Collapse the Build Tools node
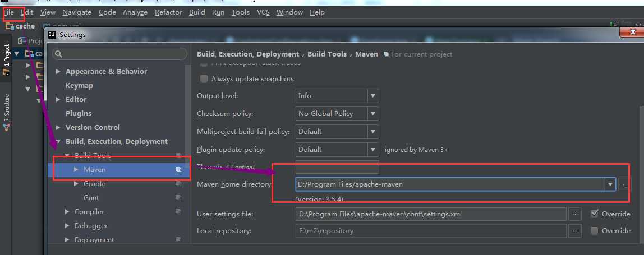Viewport: 644px width, 255px height. 67,156
